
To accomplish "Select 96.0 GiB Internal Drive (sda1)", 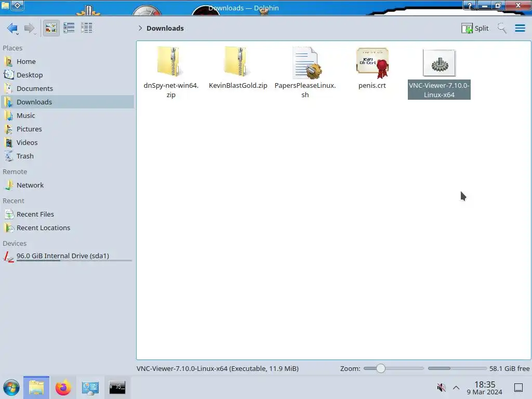I will (68, 257).
